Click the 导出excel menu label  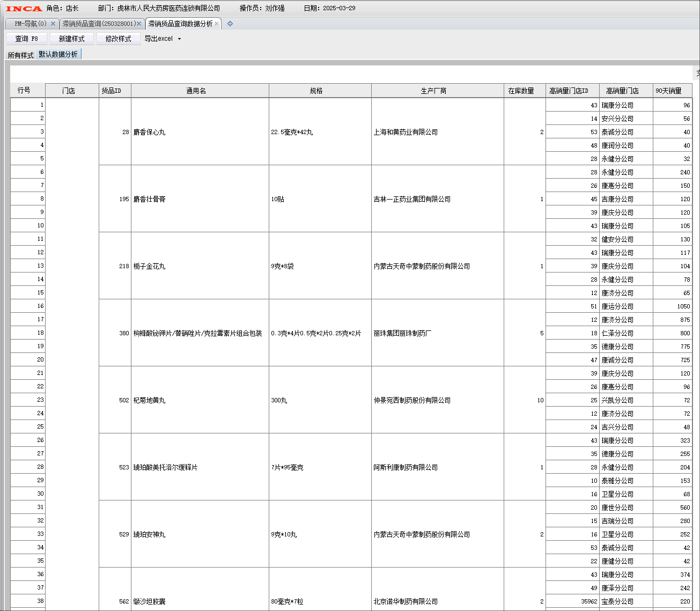coord(158,39)
